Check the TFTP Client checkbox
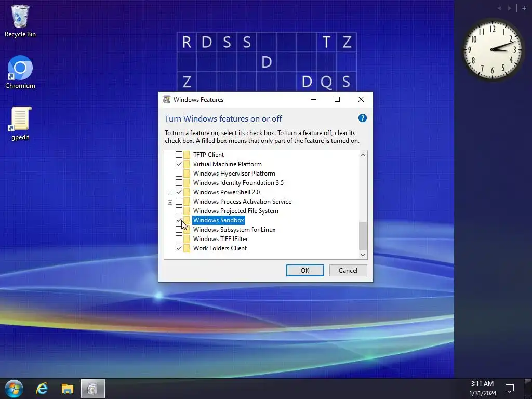Viewport: 532px width, 399px height. click(179, 155)
